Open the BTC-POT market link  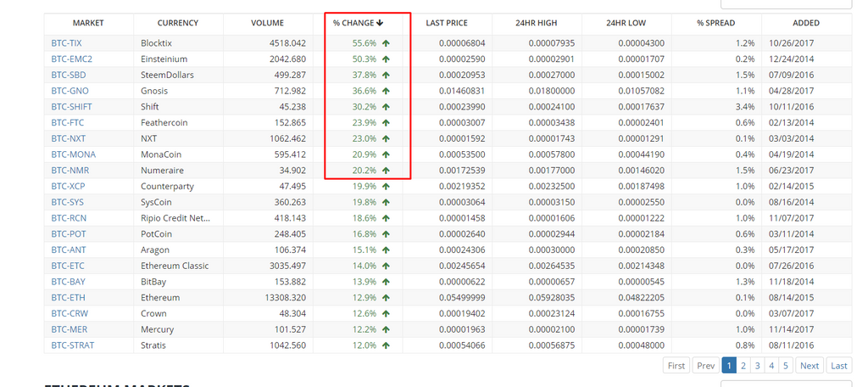(69, 234)
